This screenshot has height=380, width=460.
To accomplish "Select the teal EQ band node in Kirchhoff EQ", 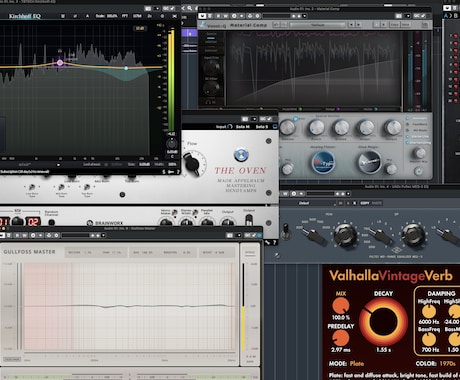I will [x=126, y=68].
